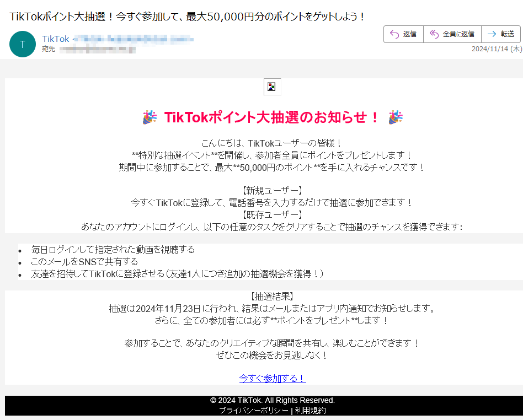The image size is (523, 420).
Task: Click the left party popper emoji
Action: (x=150, y=117)
